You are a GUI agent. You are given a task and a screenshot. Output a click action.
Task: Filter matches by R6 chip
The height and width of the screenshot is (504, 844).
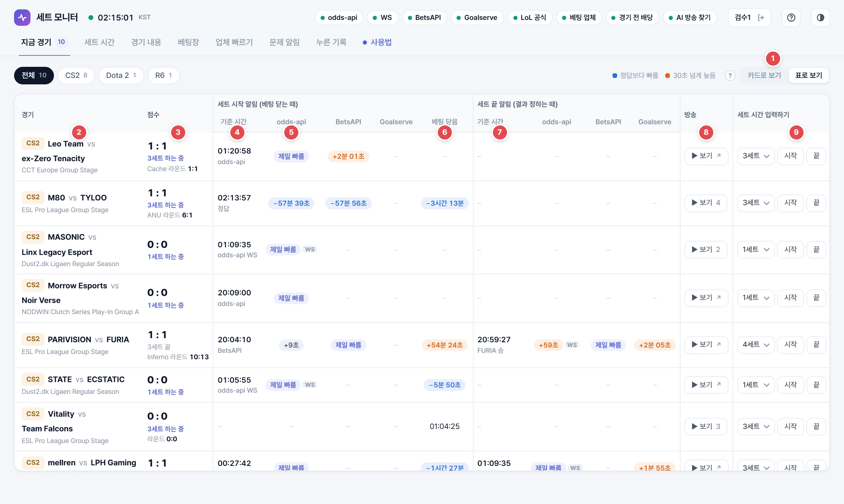click(163, 75)
